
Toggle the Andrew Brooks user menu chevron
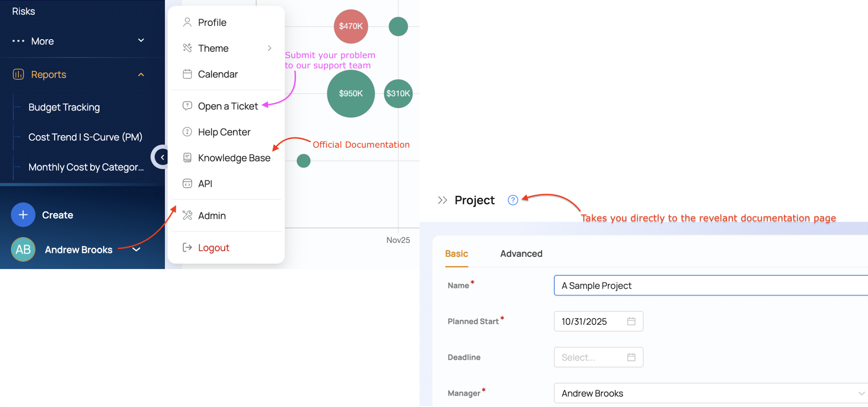click(136, 250)
